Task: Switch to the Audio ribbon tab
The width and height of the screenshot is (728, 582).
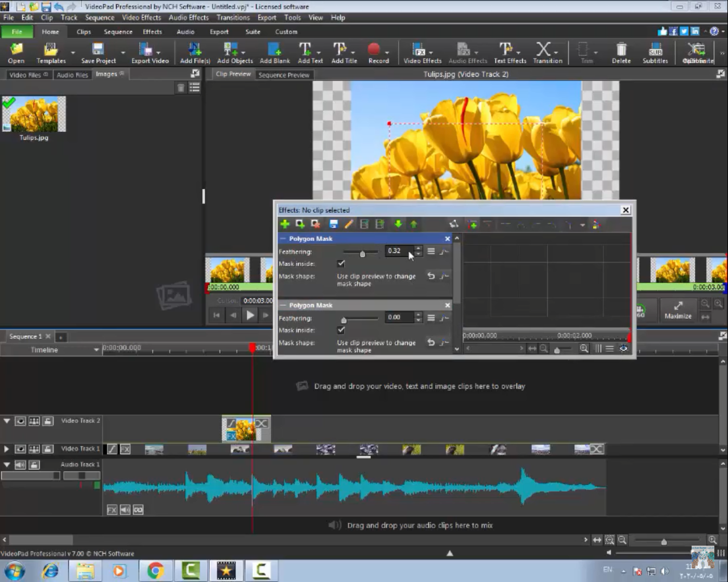Action: tap(185, 32)
